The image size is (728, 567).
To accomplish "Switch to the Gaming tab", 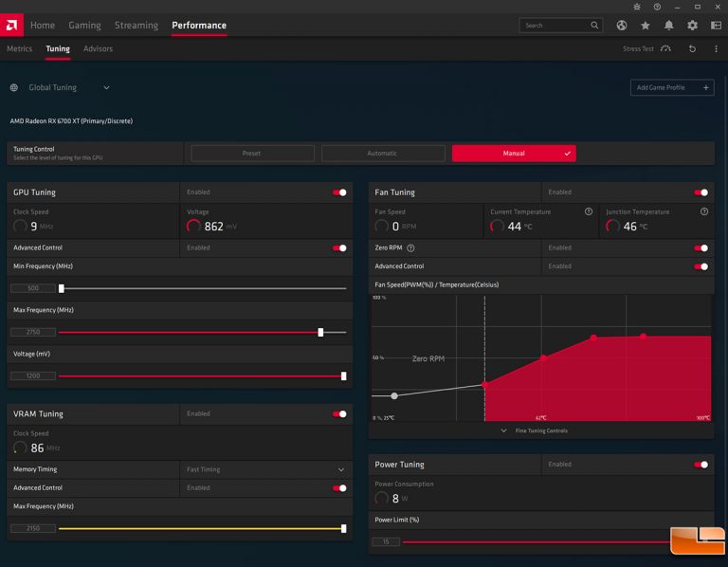I will (84, 26).
